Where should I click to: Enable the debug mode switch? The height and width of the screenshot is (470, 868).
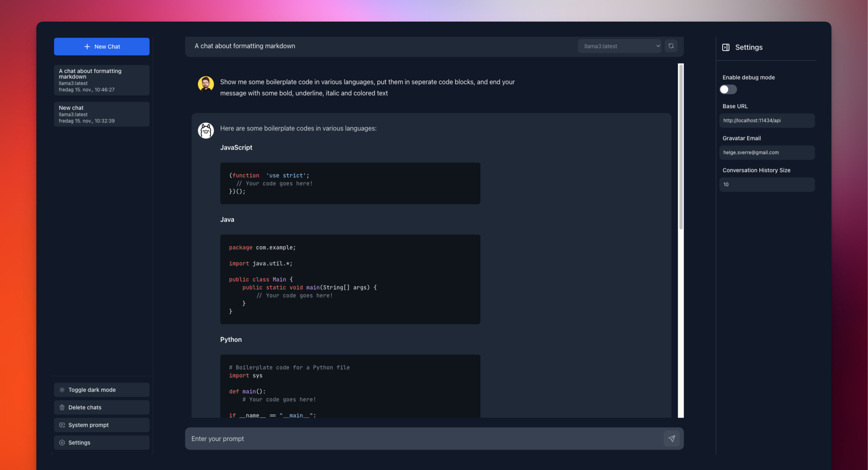pos(728,89)
